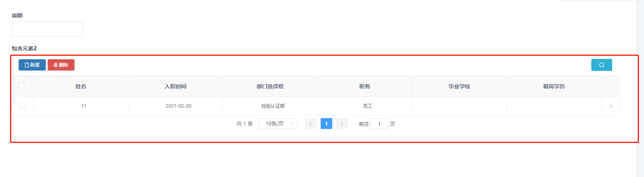Image resolution: width=644 pixels, height=177 pixels.
Task: Open the 10条/页 page size dropdown
Action: (278, 124)
